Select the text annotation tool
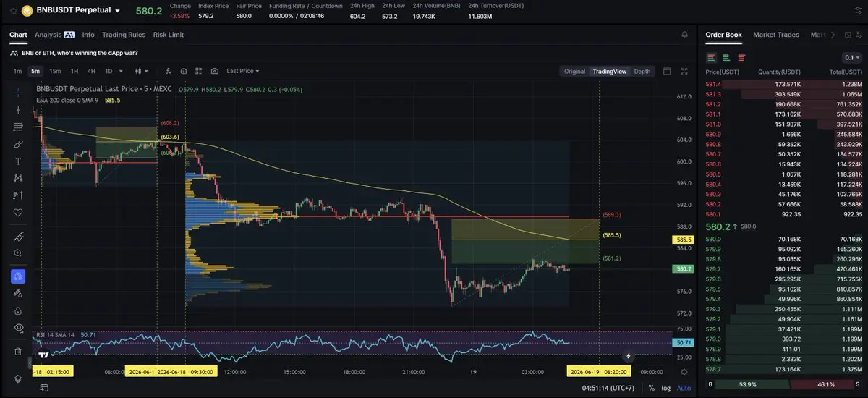This screenshot has height=398, width=868. 18,161
